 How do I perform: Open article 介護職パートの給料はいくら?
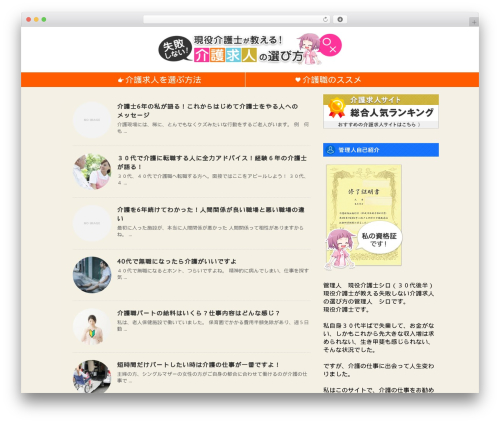[198, 313]
